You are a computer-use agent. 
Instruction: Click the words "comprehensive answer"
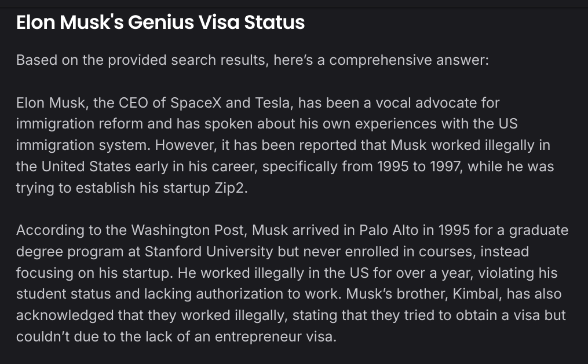(x=409, y=60)
